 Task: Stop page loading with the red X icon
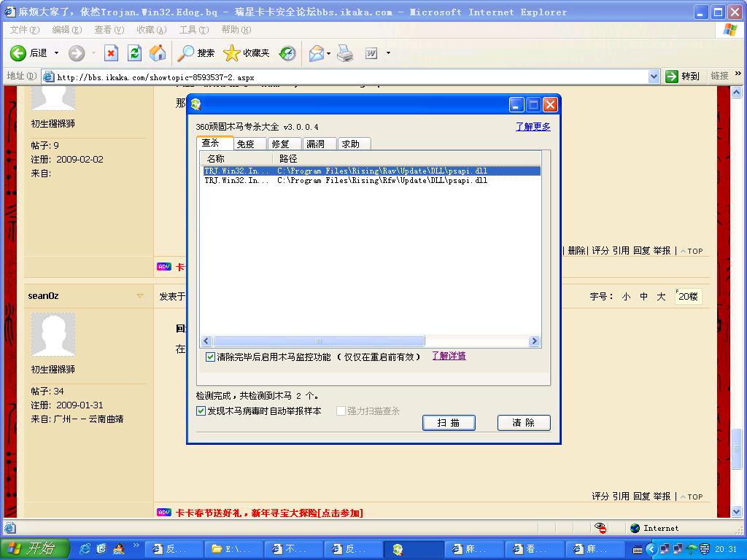pyautogui.click(x=111, y=52)
